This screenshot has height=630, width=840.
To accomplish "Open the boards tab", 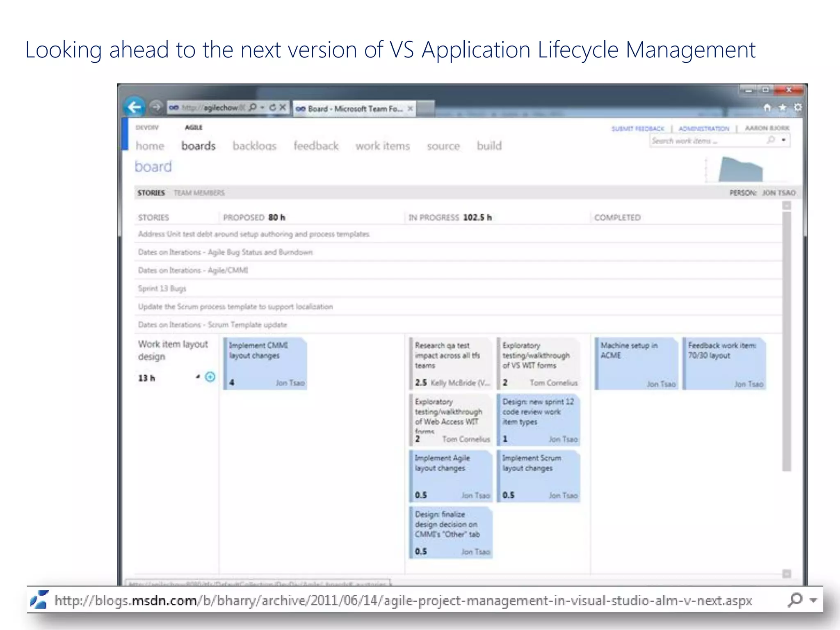I will 199,146.
